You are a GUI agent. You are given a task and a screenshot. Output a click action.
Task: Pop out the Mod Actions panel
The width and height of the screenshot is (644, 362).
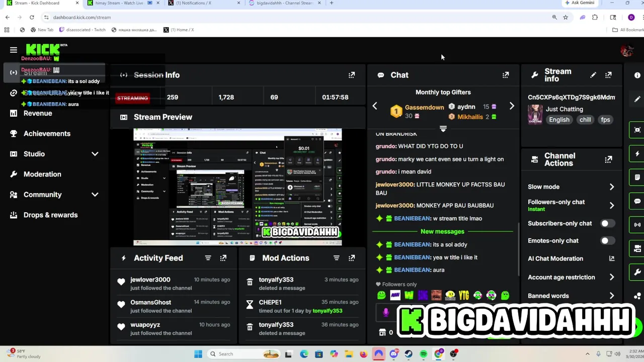[352, 258]
